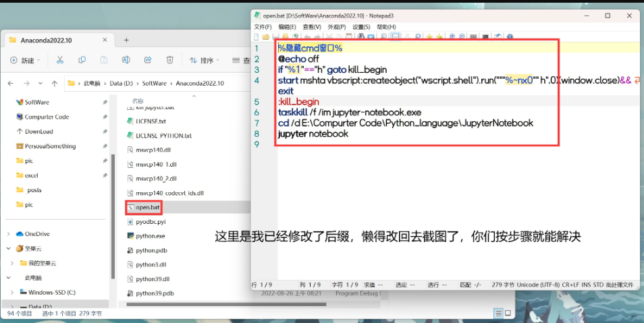The width and height of the screenshot is (644, 323).
Task: Click the Rename icon in Explorer toolbar
Action: pos(126,60)
